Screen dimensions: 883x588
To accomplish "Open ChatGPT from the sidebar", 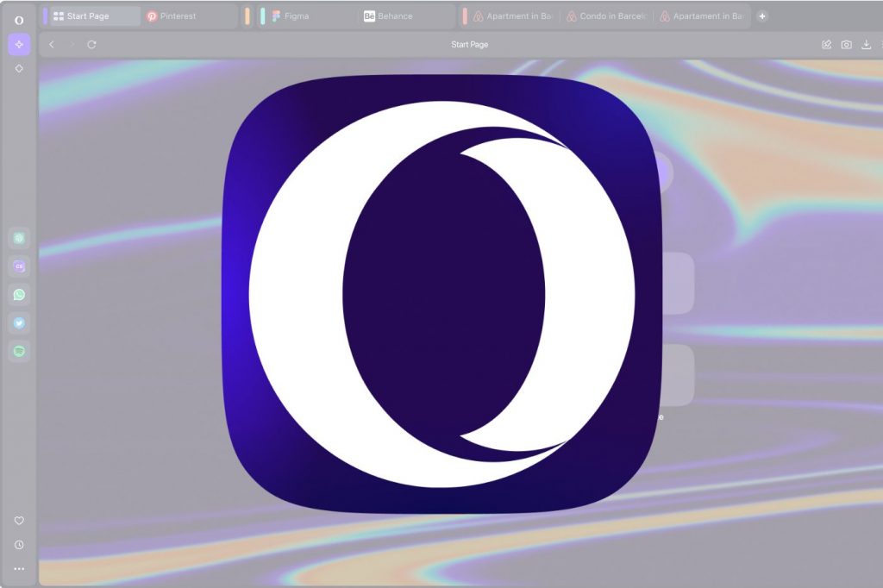I will tap(19, 238).
